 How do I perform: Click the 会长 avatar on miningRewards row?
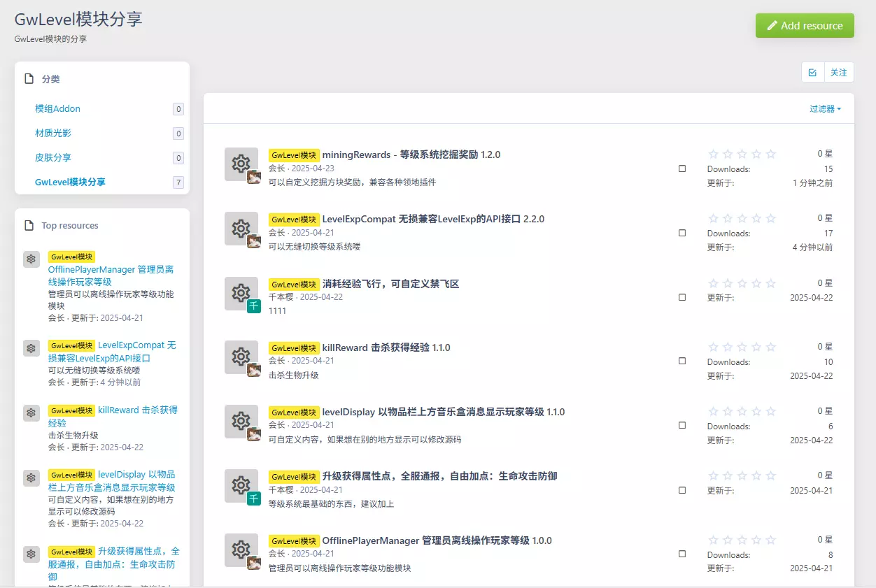click(x=254, y=177)
